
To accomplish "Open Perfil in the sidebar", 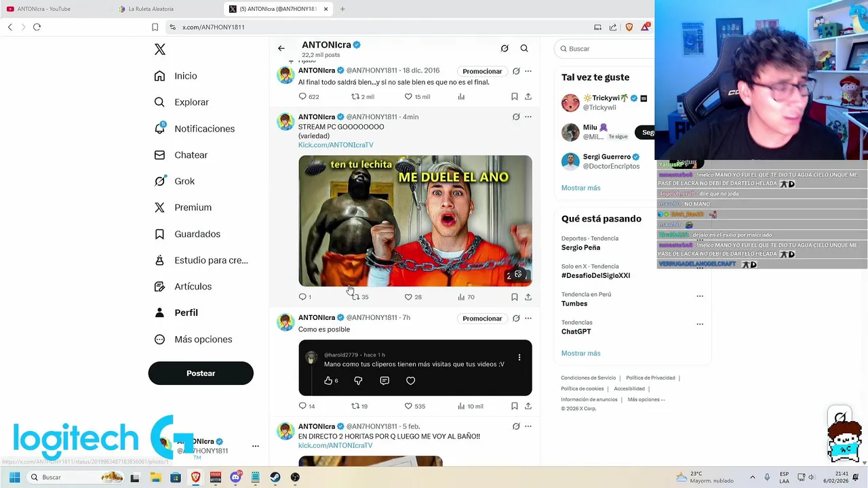I will coord(176,313).
